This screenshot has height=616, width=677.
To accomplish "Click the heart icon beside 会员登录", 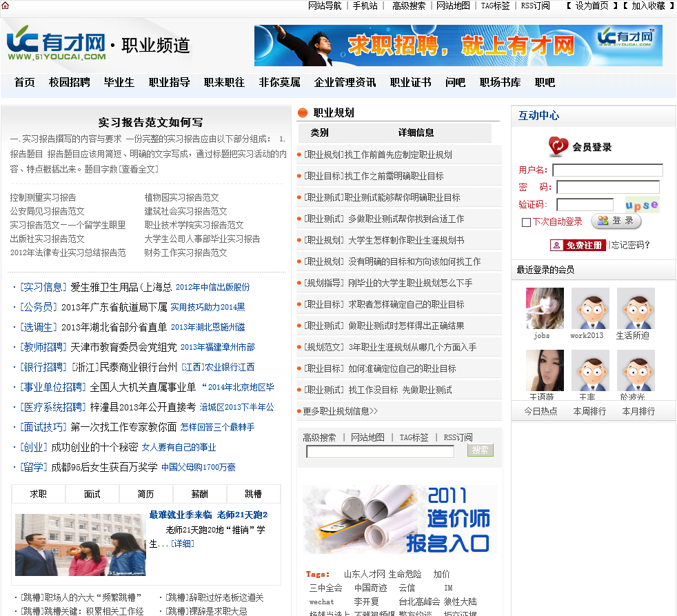I will coord(558,146).
